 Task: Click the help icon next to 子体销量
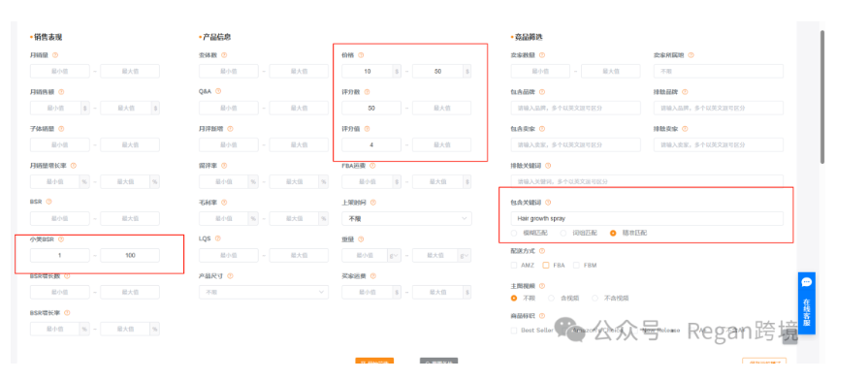pyautogui.click(x=61, y=128)
